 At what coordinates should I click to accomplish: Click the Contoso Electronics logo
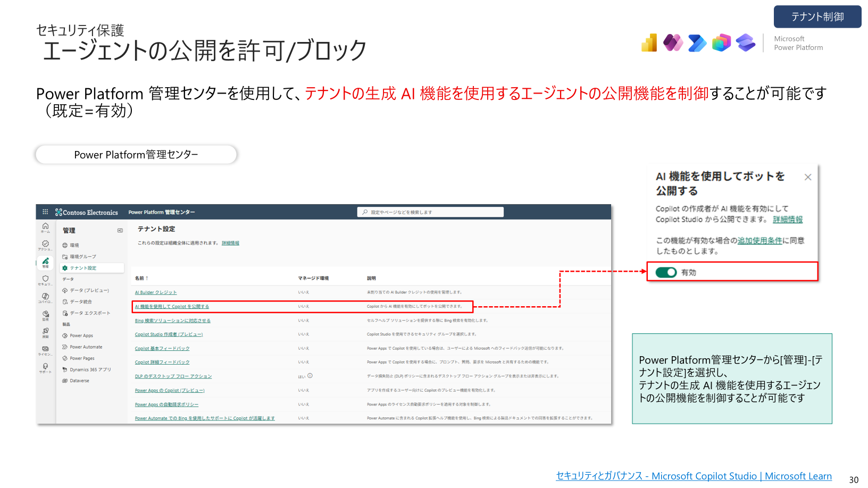tap(87, 212)
